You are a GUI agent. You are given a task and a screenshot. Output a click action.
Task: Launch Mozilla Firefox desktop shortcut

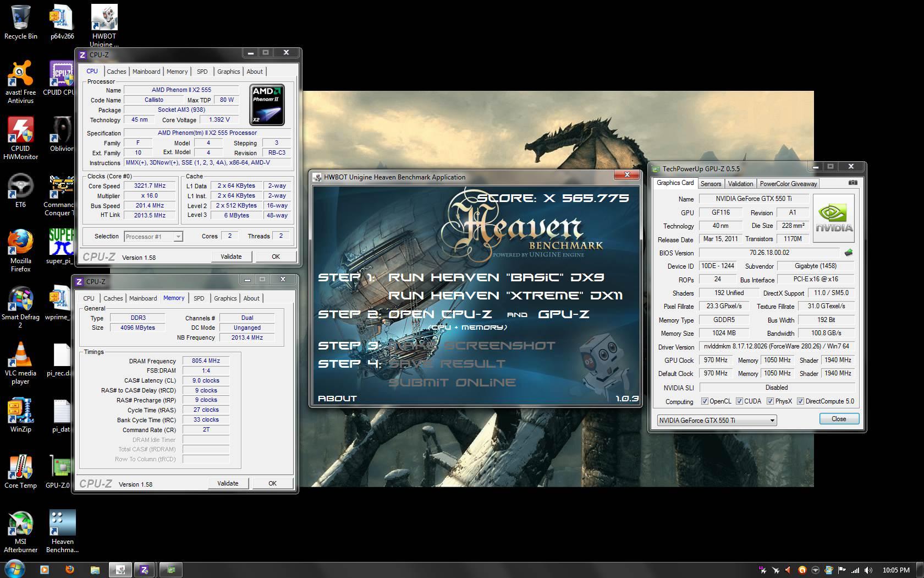click(x=20, y=251)
